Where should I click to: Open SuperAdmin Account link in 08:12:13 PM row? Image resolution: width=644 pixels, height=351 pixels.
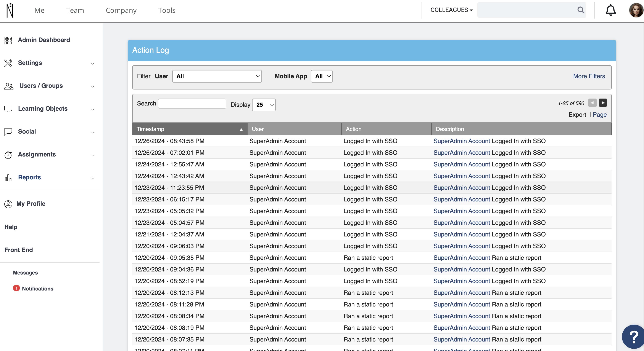(462, 293)
